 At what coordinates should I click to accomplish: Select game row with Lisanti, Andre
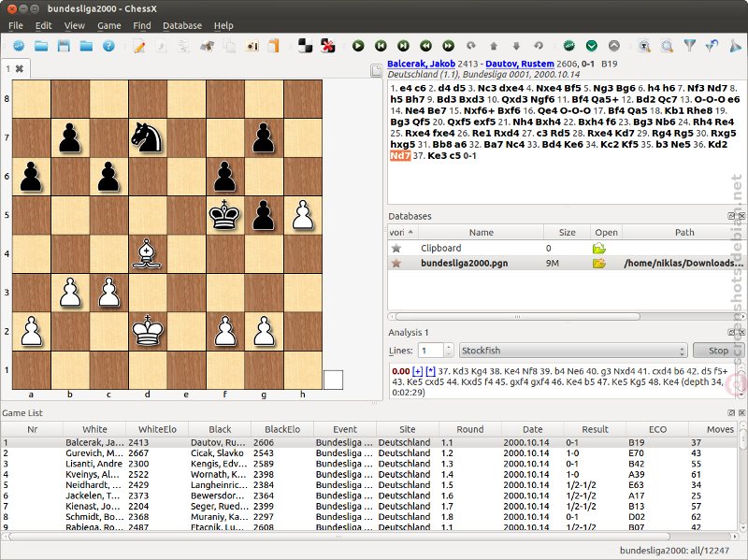[369, 464]
